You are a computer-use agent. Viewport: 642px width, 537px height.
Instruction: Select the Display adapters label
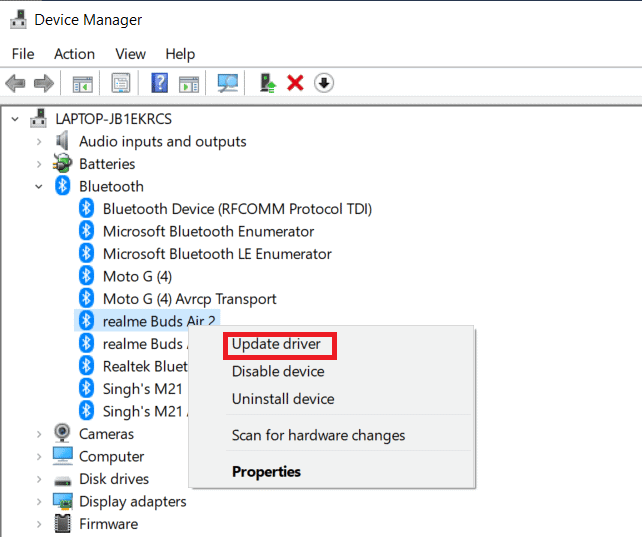point(133,501)
